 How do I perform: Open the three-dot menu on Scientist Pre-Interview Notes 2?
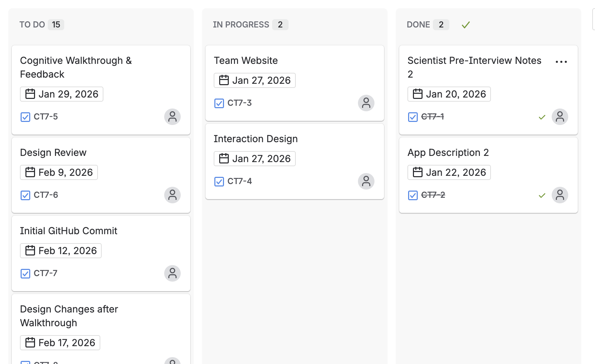pyautogui.click(x=561, y=61)
